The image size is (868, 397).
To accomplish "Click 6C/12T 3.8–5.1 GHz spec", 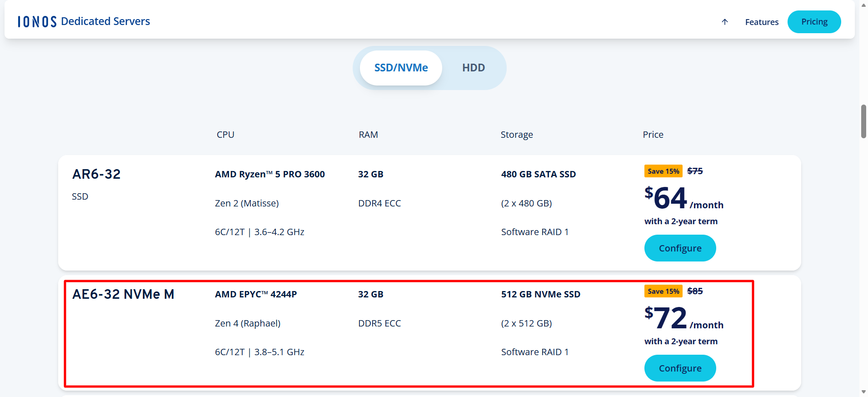I will click(x=259, y=352).
